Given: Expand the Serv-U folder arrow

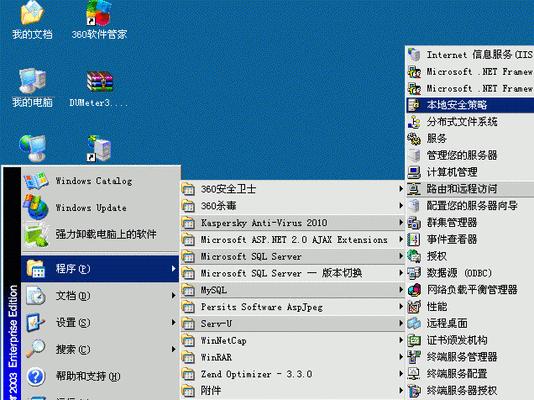Looking at the screenshot, I should point(401,323).
